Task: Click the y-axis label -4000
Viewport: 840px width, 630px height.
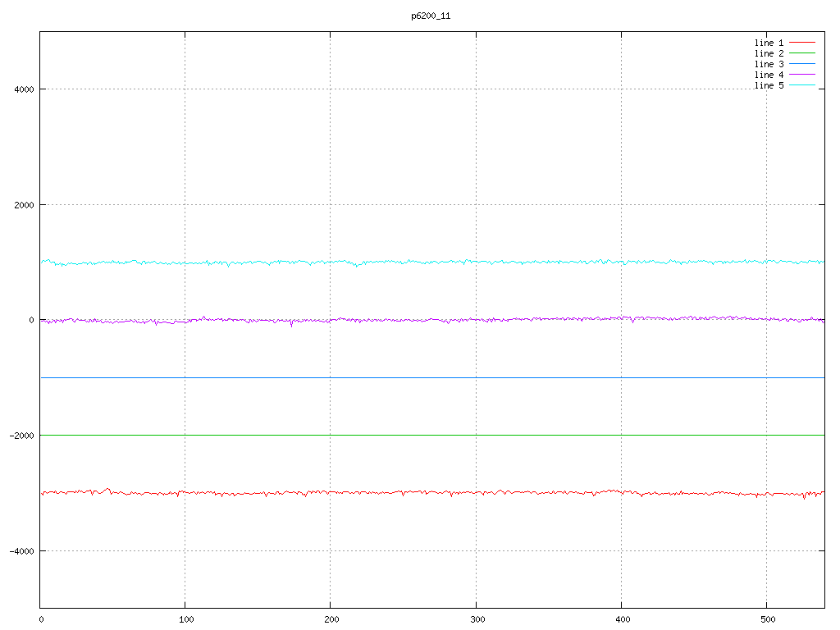Action: (x=21, y=551)
